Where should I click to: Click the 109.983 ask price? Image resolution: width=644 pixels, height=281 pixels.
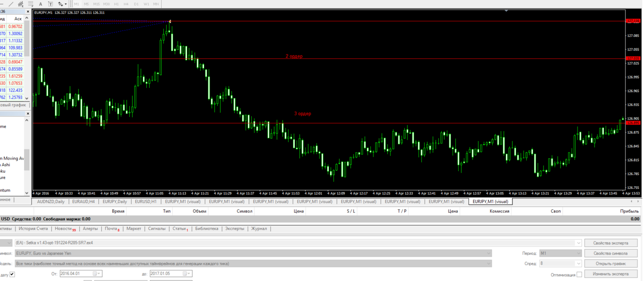(15, 48)
